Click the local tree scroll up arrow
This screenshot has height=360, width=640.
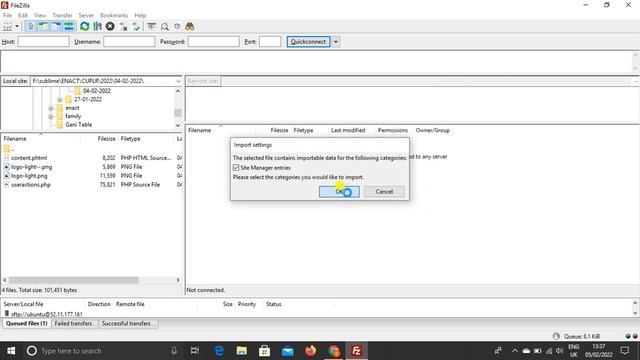[178, 91]
